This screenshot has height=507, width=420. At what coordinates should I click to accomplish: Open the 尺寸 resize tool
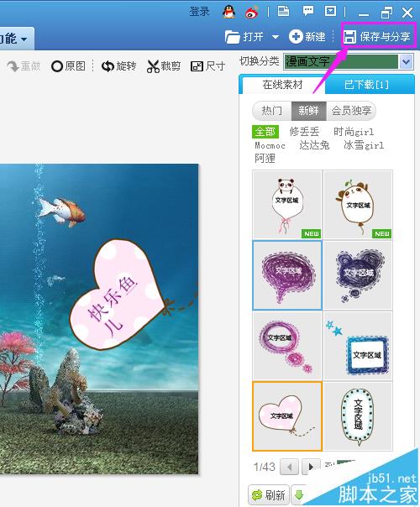tap(207, 66)
